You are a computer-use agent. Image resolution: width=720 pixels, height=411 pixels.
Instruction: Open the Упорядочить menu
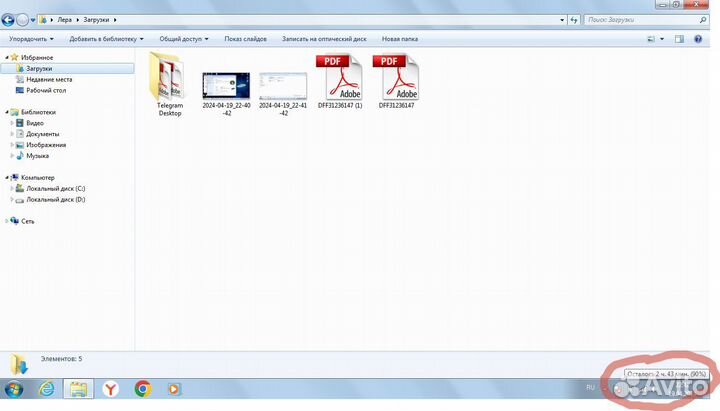click(31, 39)
